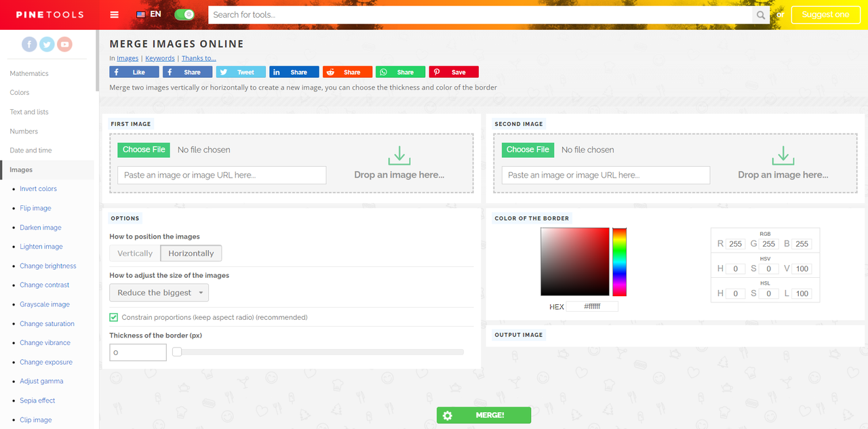868x429 pixels.
Task: Choose File for second image
Action: coord(528,150)
